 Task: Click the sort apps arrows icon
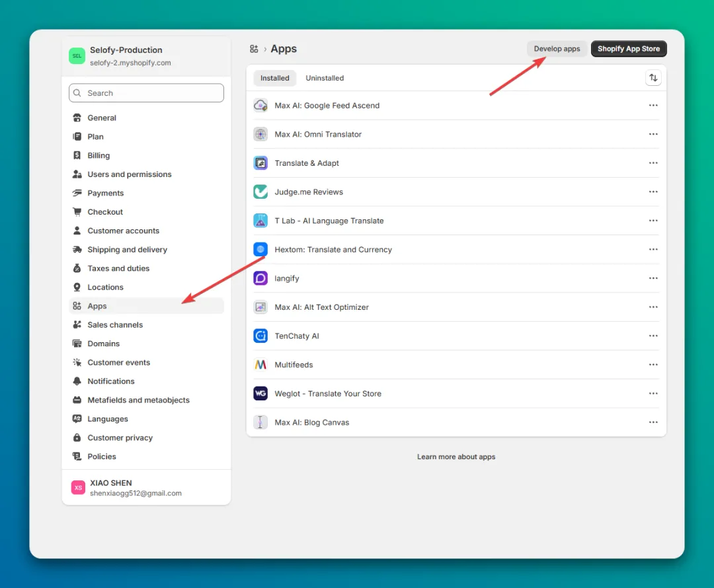(x=653, y=78)
